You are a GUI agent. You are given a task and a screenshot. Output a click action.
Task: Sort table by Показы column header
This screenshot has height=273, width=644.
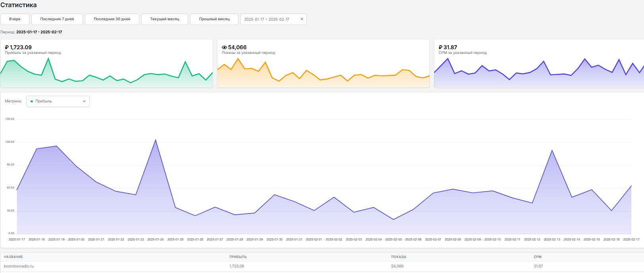pyautogui.click(x=399, y=257)
